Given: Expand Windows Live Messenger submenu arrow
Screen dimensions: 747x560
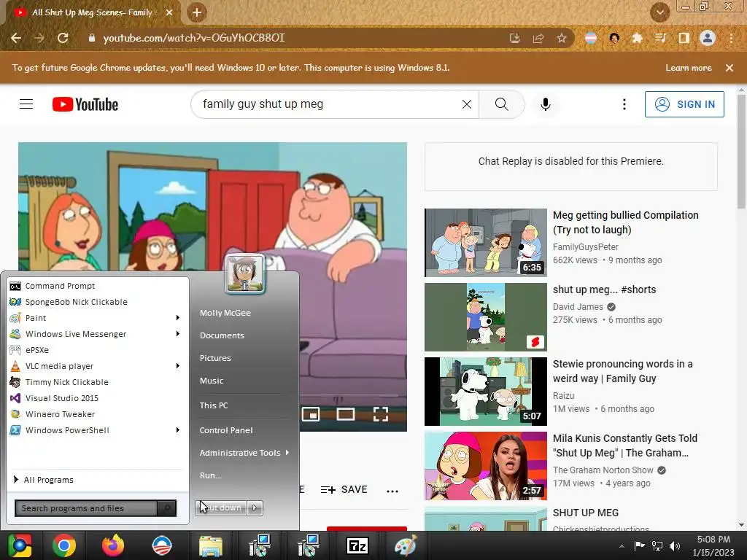Looking at the screenshot, I should tap(178, 334).
